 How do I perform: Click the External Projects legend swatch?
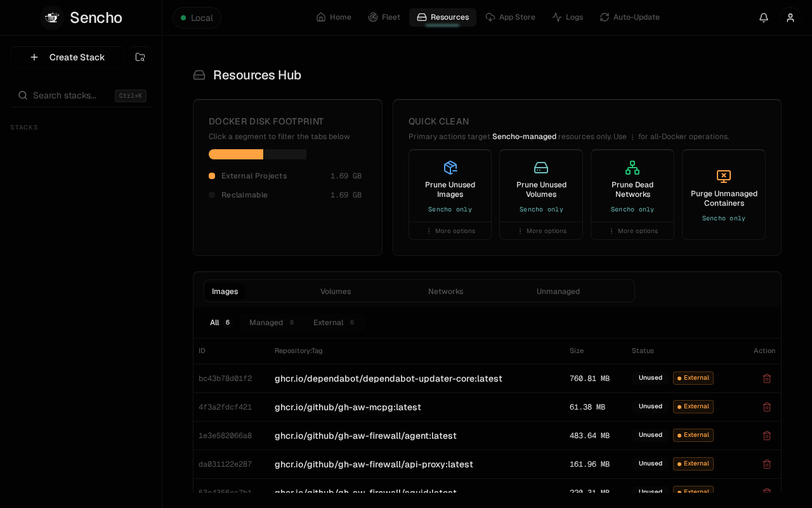point(212,176)
